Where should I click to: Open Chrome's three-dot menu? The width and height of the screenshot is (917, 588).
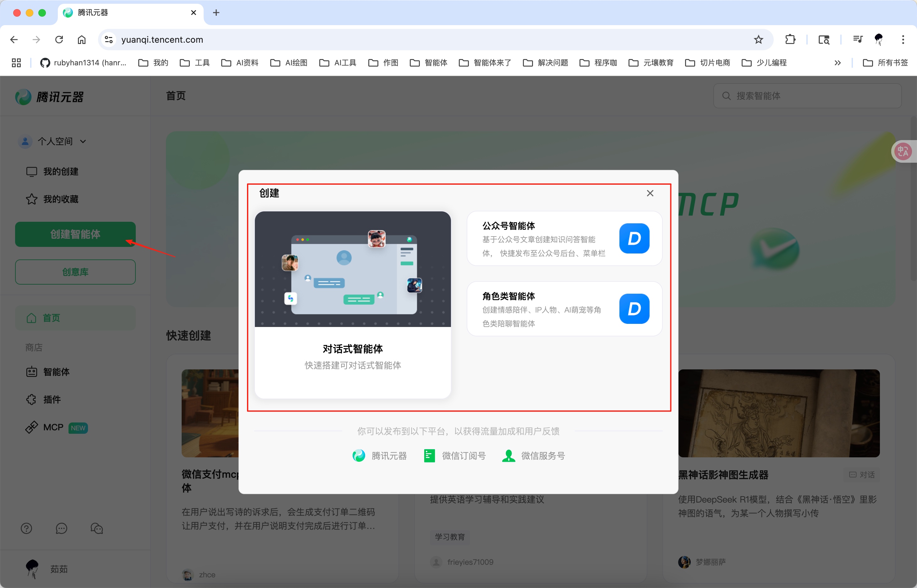pyautogui.click(x=903, y=39)
